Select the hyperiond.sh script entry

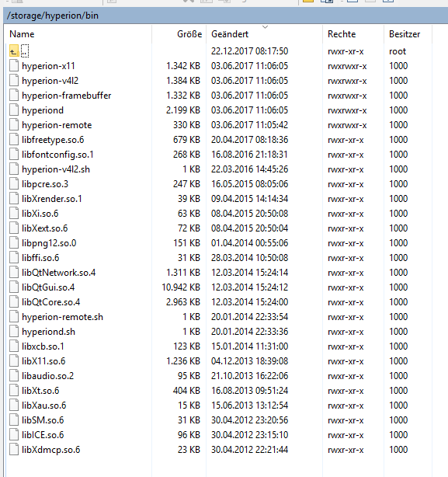(49, 332)
